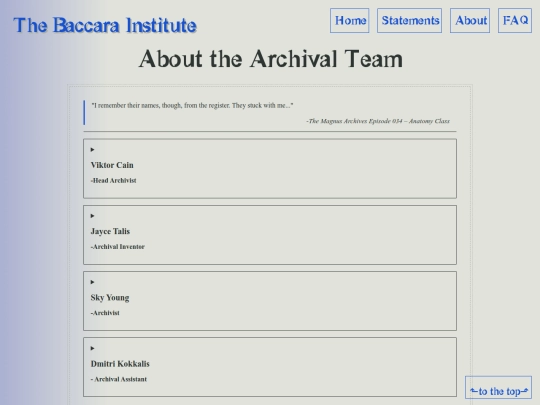Screen dimensions: 540x405
Task: Open The Baccara Institute site title link
Action: [x=105, y=25]
